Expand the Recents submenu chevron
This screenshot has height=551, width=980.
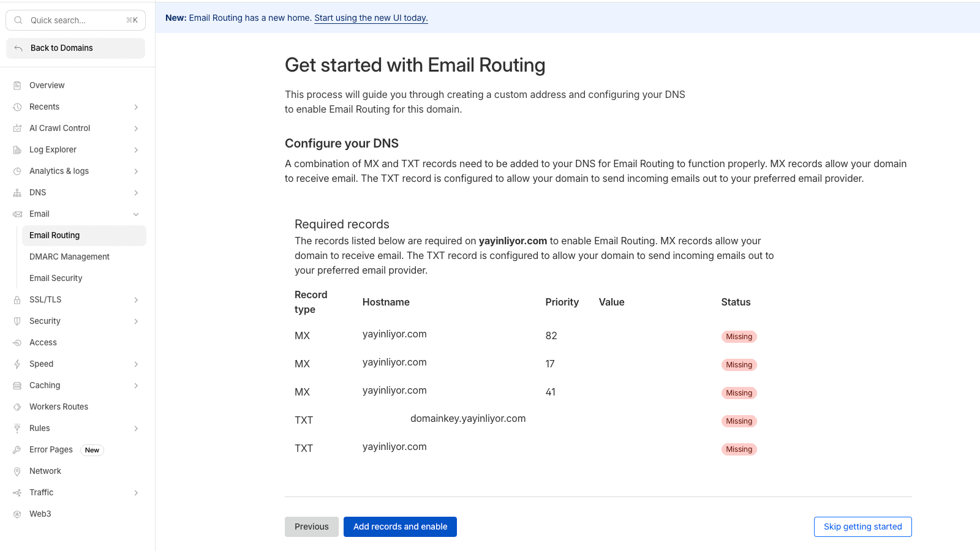(x=136, y=107)
